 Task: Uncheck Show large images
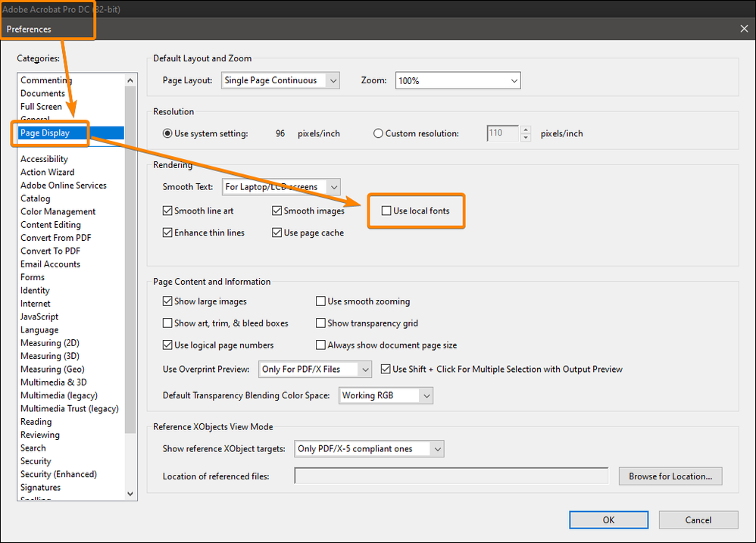click(167, 301)
